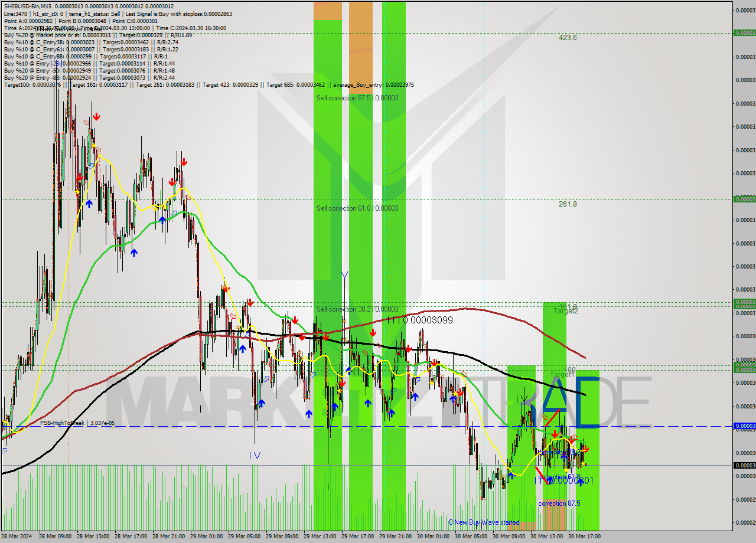The image size is (756, 543).
Task: Click the 261.8 Fibonacci level label
Action: pyautogui.click(x=568, y=204)
